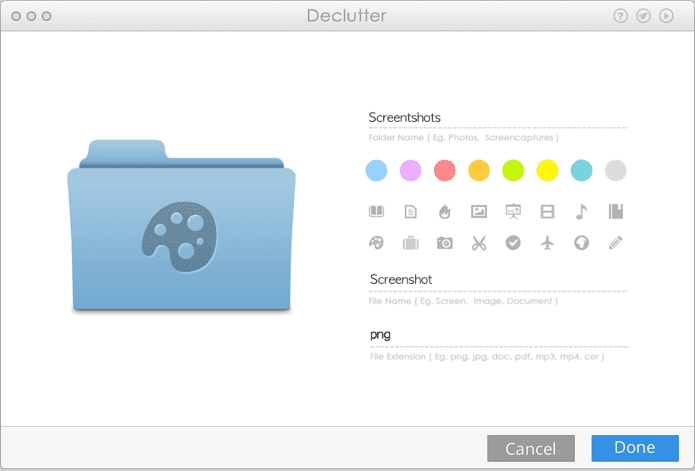Select the presentation board icon
The height and width of the screenshot is (471, 695).
tap(513, 212)
